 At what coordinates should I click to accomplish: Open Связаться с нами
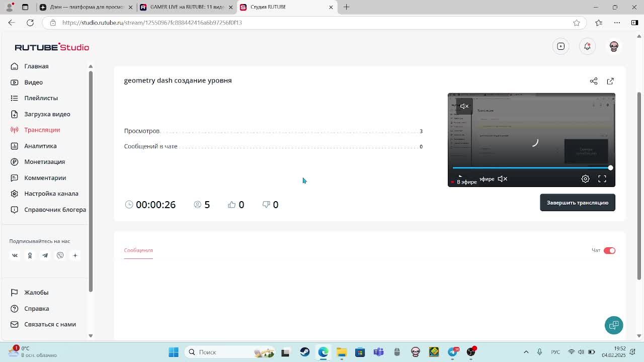pos(50,324)
